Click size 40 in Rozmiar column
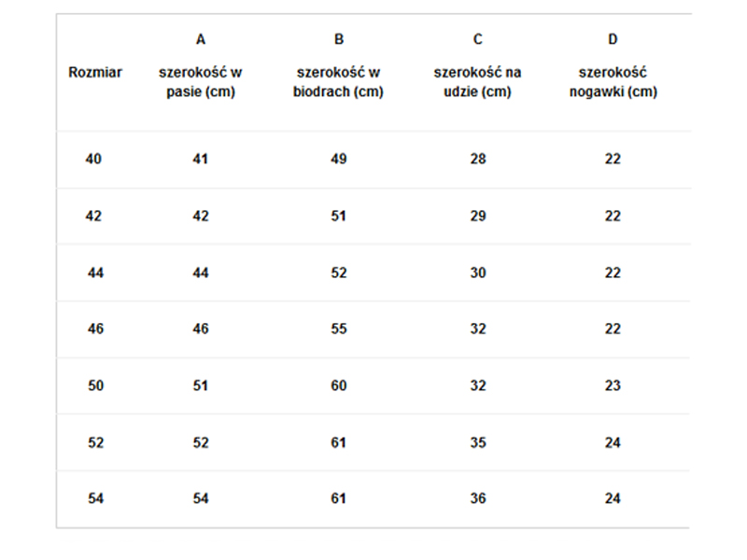747x560 pixels. tap(93, 160)
